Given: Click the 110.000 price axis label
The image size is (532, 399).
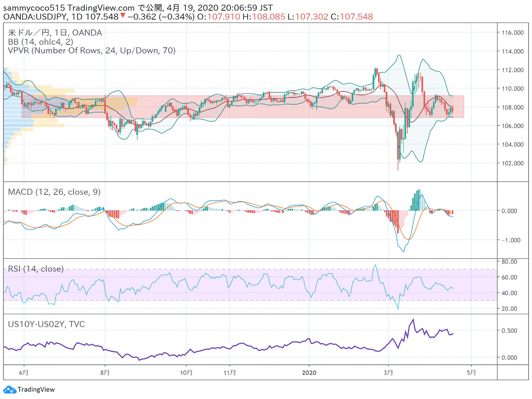Looking at the screenshot, I should (x=512, y=89).
